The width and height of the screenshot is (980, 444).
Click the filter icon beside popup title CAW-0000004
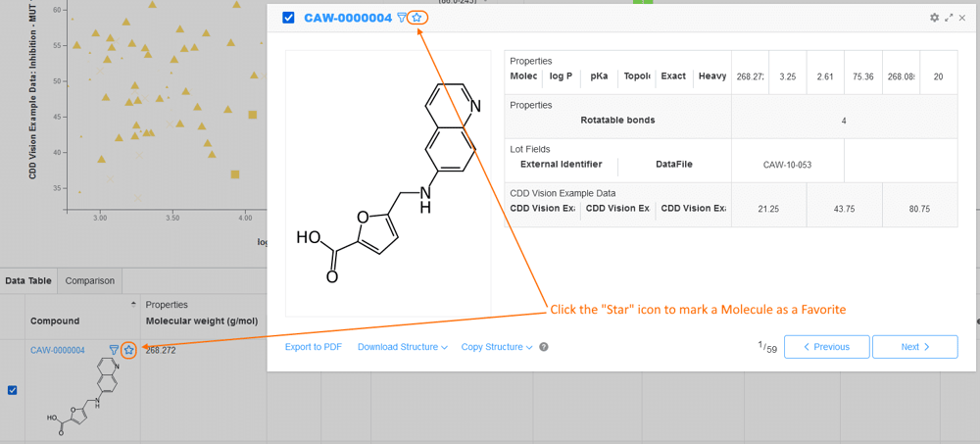pos(402,19)
